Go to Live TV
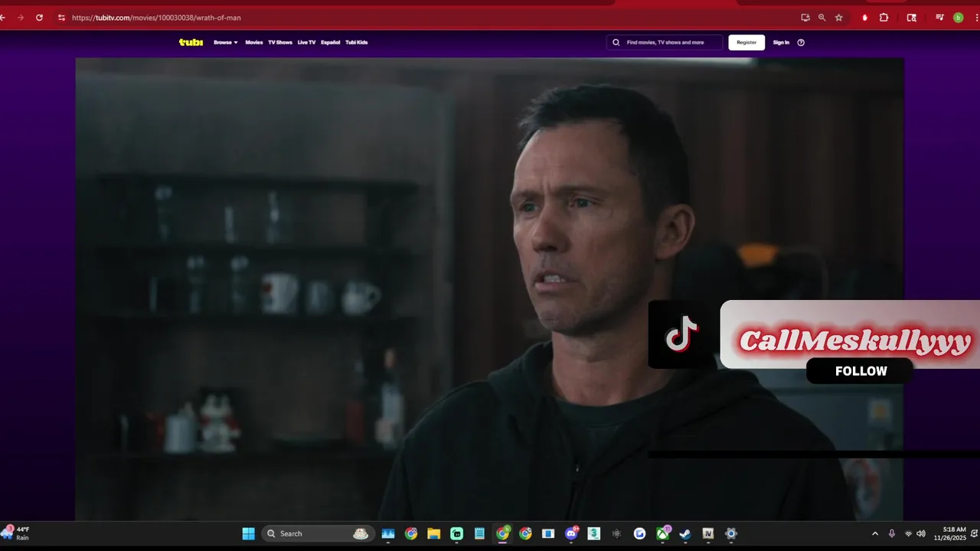This screenshot has height=551, width=980. (306, 42)
